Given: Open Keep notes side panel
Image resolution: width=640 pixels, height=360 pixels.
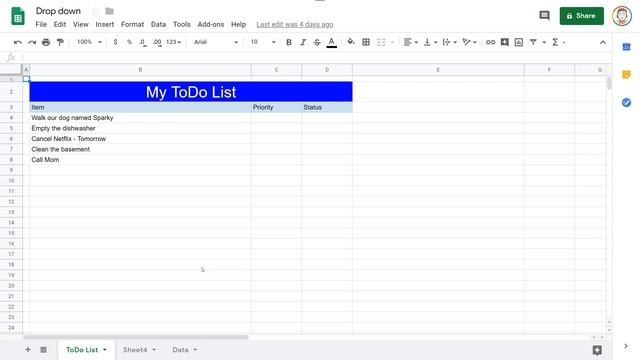Looking at the screenshot, I should [626, 75].
